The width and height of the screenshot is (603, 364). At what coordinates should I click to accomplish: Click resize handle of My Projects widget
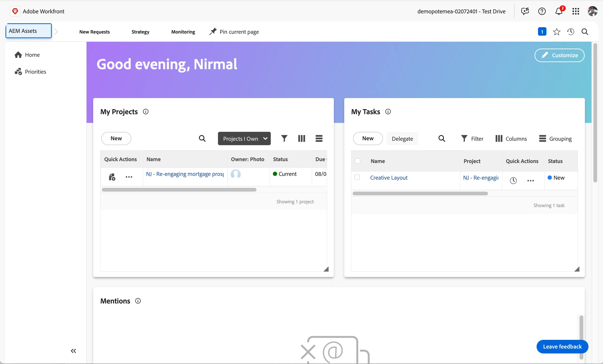pos(326,269)
